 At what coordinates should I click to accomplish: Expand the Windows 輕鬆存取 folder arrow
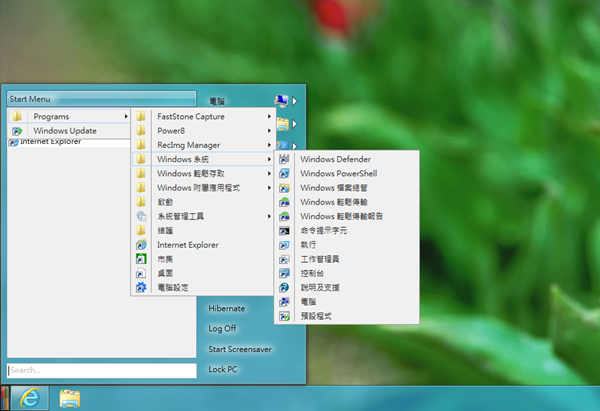269,173
